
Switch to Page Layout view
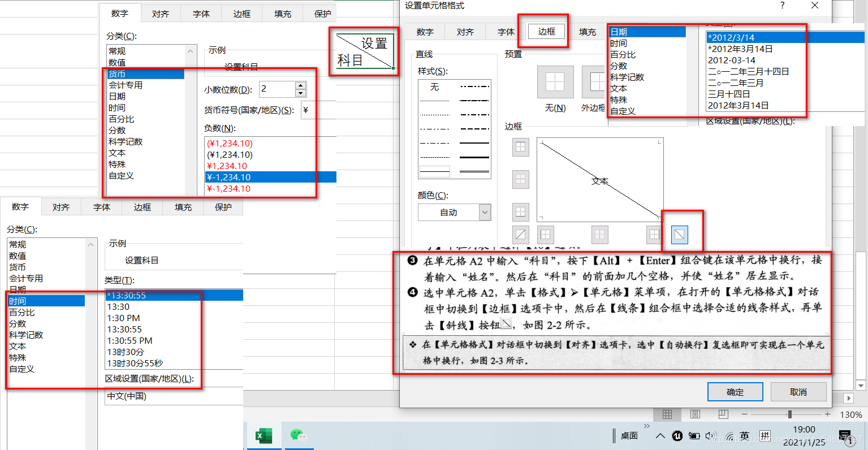coord(695,414)
